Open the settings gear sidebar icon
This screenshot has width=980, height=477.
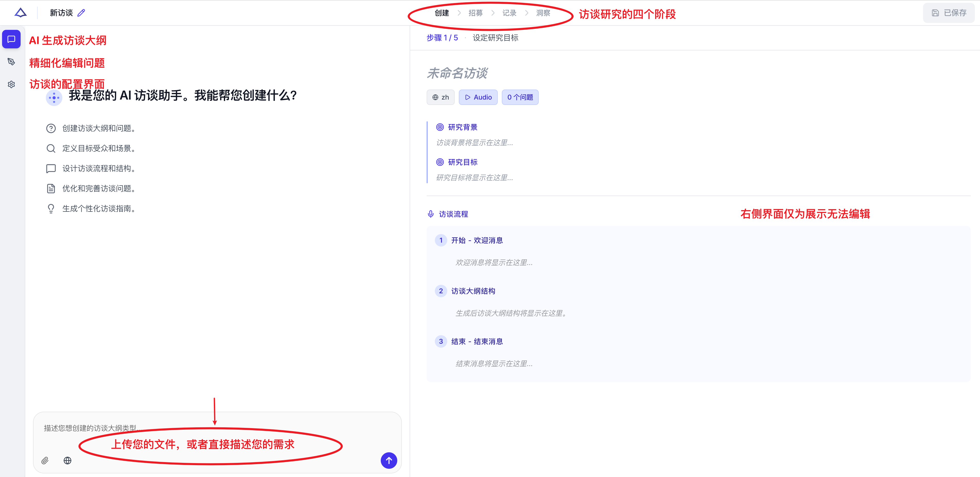[11, 84]
